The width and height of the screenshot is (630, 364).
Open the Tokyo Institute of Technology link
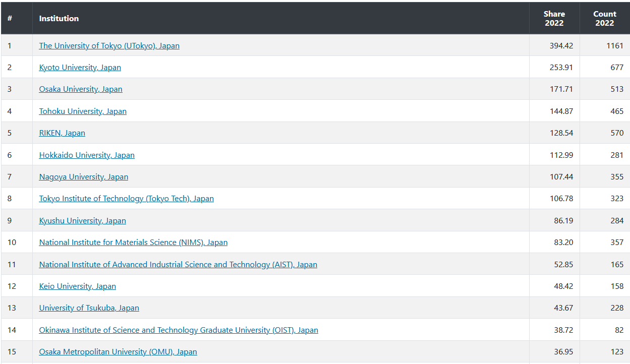[x=126, y=199]
